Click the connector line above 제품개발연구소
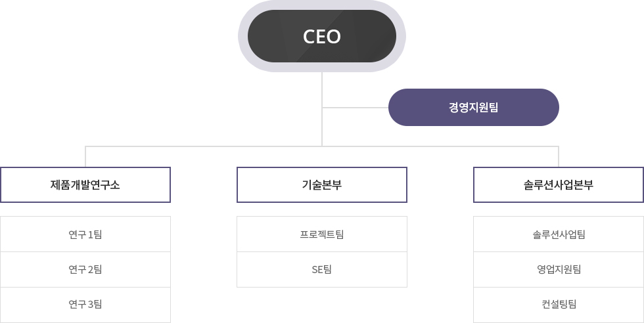Viewport: 644px width, 323px height. (85, 156)
